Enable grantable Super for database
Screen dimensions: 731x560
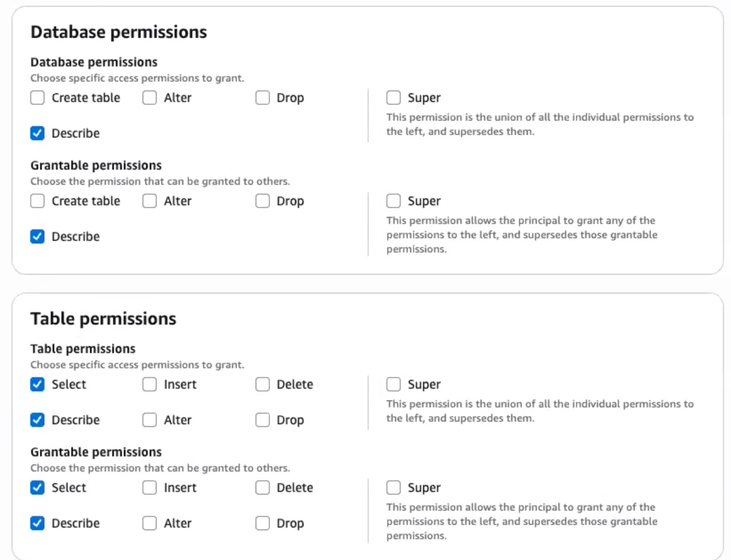394,201
